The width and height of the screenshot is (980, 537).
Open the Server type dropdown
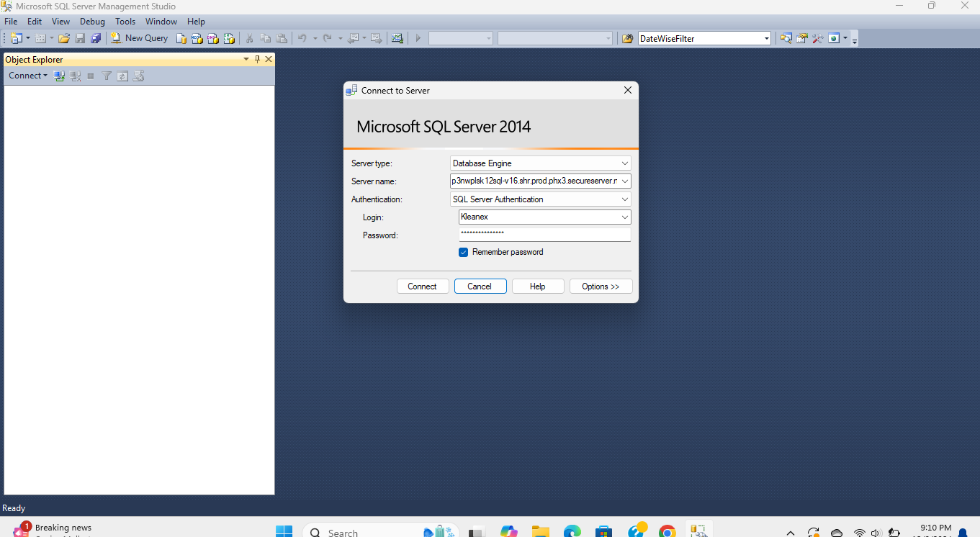click(624, 163)
